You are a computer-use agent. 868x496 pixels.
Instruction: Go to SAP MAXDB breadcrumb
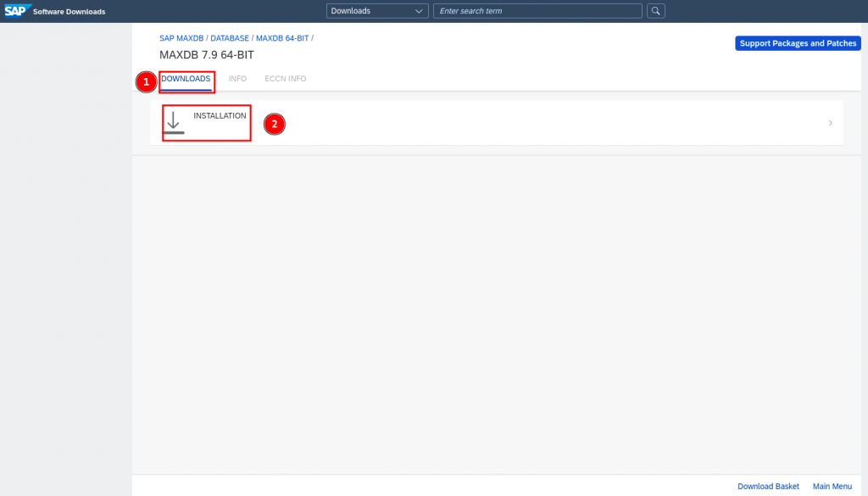coord(181,38)
